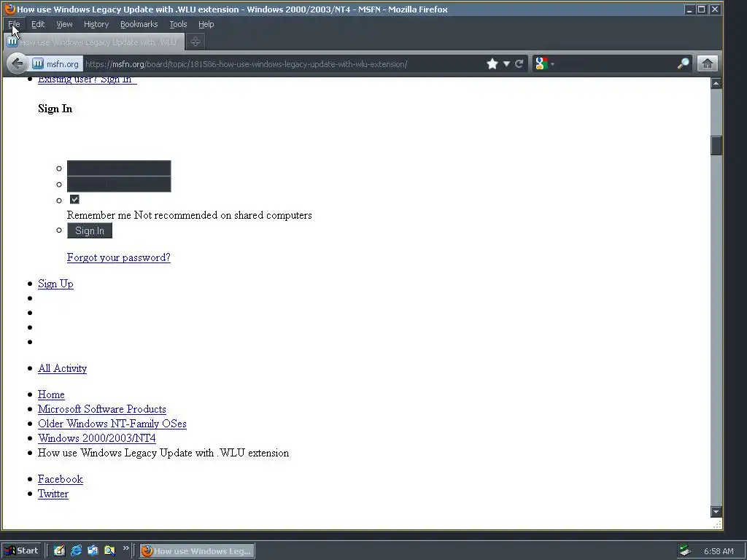Click the magnifying glass search icon
Image resolution: width=747 pixels, height=560 pixels.
tap(683, 64)
